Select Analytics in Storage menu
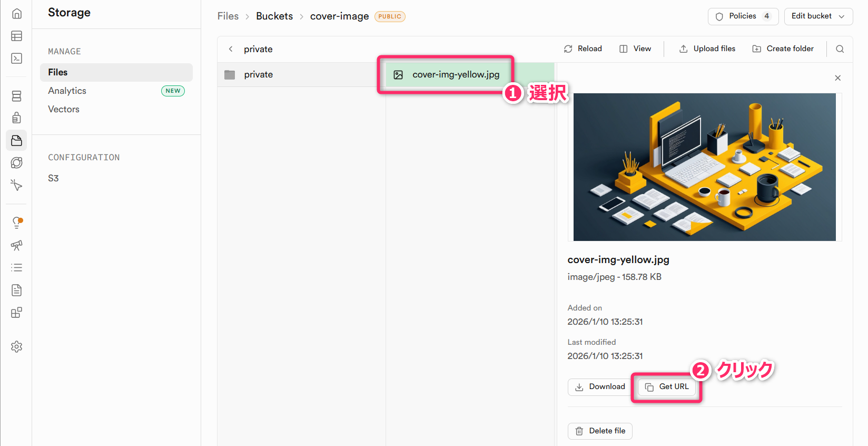Viewport: 868px width, 446px height. pos(67,91)
